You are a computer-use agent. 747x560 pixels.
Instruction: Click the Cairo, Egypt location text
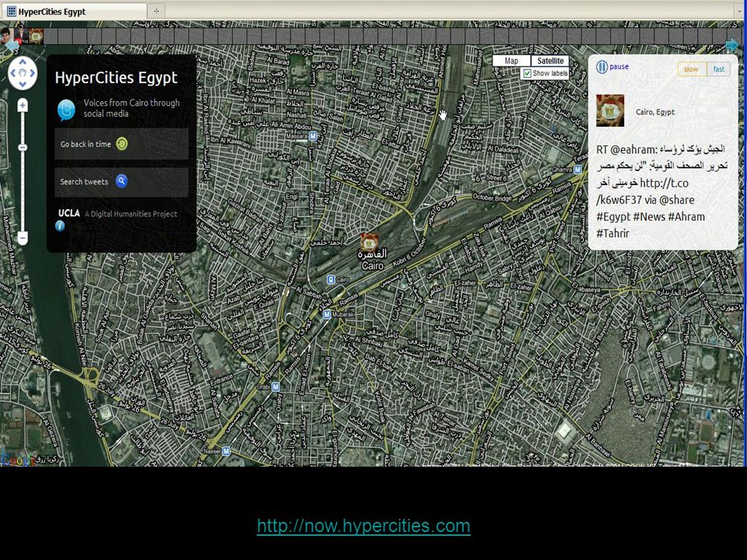click(655, 112)
